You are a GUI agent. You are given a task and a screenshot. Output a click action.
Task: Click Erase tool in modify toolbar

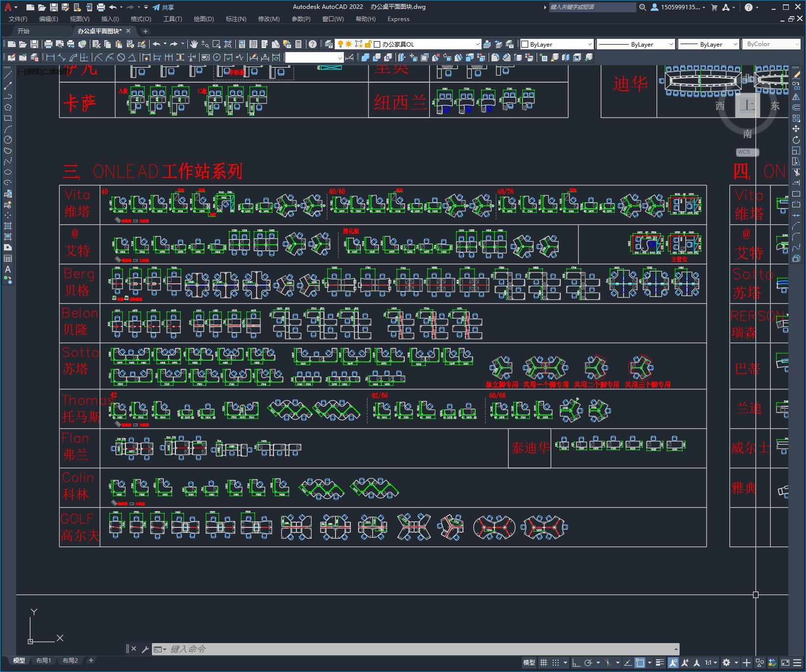point(796,75)
